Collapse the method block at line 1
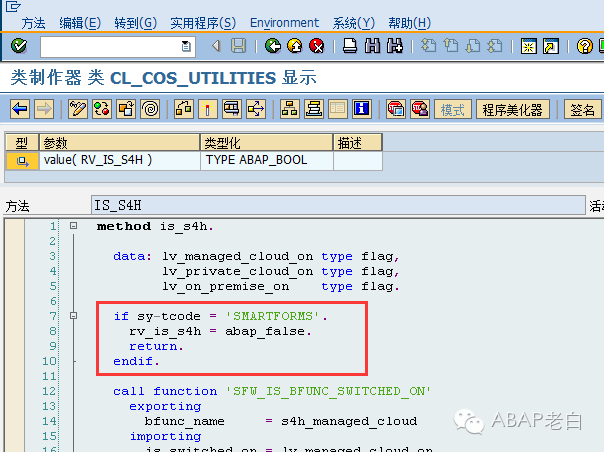The image size is (604, 452). click(x=74, y=226)
